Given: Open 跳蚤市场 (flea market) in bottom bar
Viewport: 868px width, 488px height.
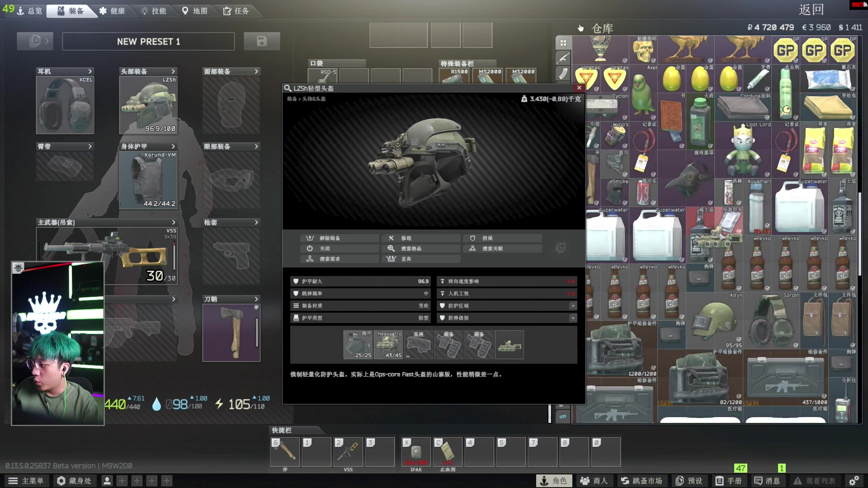Looking at the screenshot, I should [x=641, y=481].
